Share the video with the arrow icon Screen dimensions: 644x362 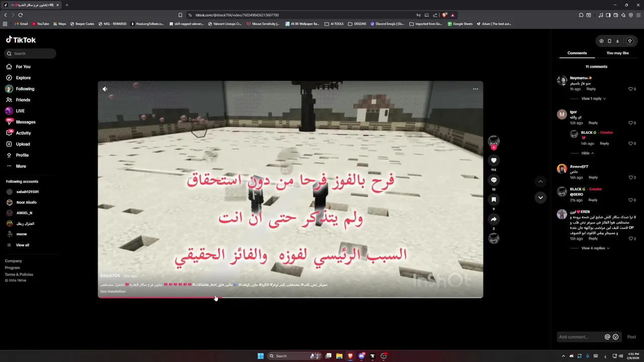point(494,219)
